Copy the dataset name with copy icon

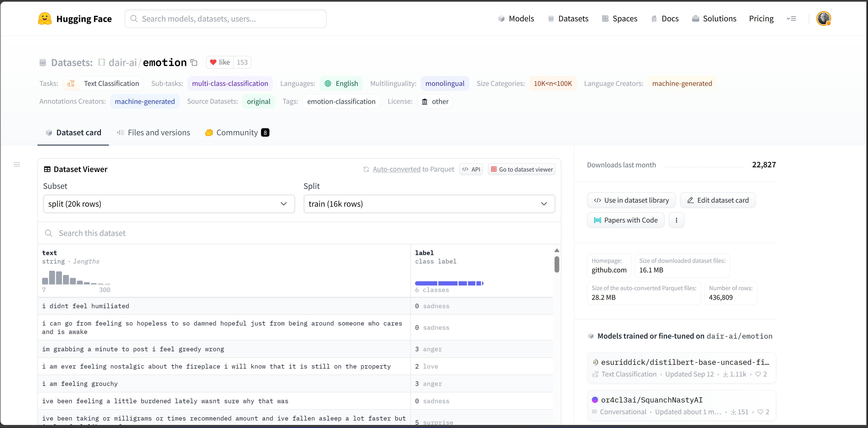click(194, 62)
